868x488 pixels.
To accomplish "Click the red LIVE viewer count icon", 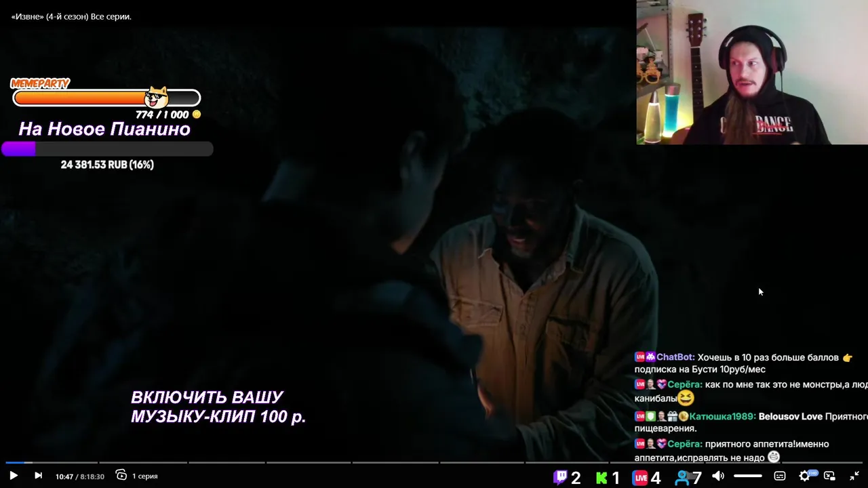I will 640,478.
